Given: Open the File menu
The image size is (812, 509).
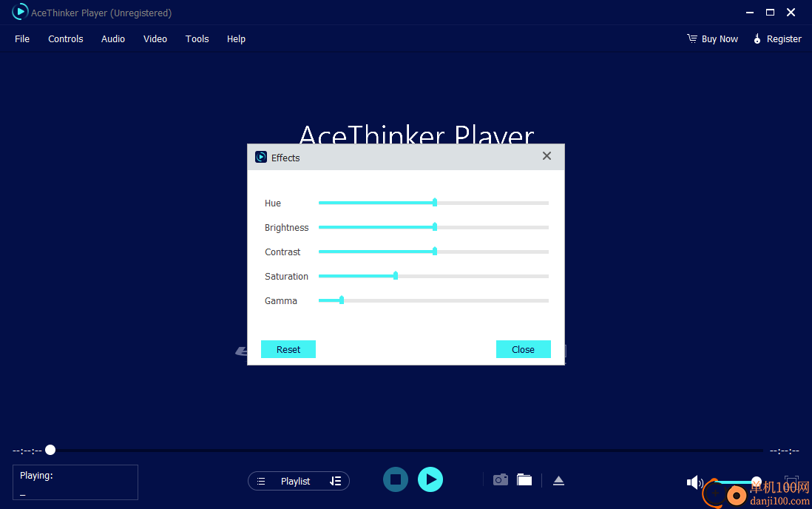Looking at the screenshot, I should (22, 39).
